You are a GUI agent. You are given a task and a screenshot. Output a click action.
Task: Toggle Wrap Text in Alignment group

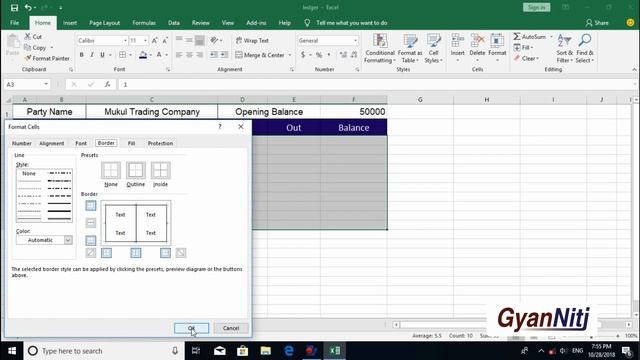pos(252,40)
